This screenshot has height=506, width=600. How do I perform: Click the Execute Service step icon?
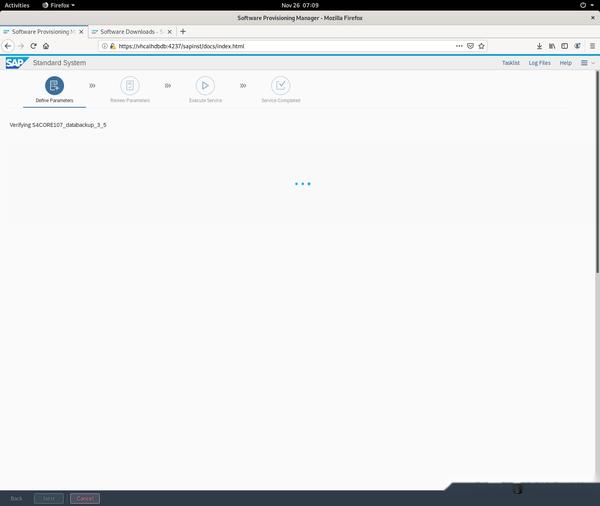tap(205, 85)
